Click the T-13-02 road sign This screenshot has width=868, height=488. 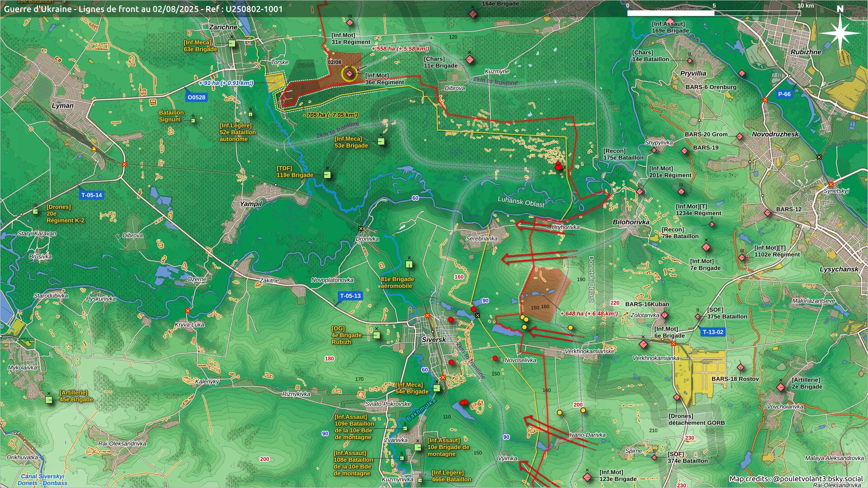point(713,332)
